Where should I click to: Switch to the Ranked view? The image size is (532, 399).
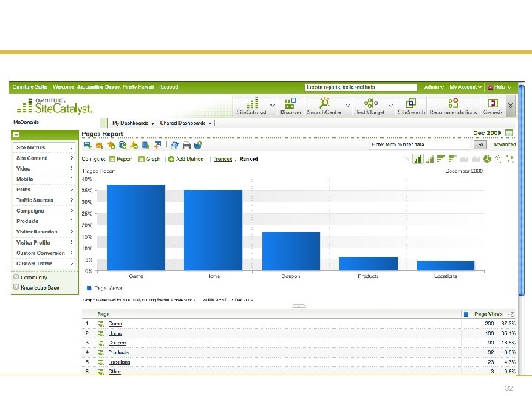tap(249, 159)
